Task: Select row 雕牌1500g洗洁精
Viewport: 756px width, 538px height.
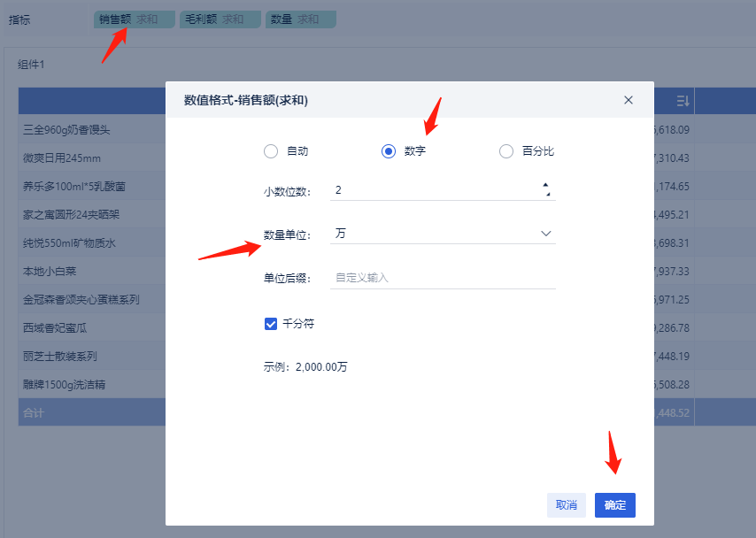Action: pos(64,385)
